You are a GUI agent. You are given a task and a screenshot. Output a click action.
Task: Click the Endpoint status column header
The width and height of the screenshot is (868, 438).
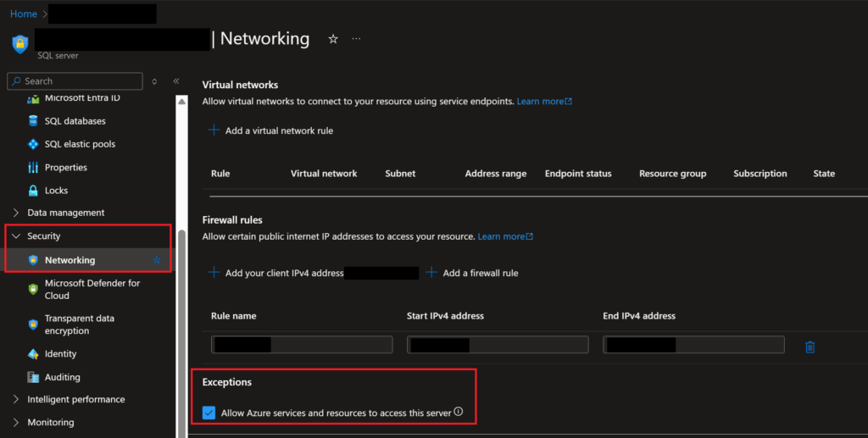(x=578, y=174)
